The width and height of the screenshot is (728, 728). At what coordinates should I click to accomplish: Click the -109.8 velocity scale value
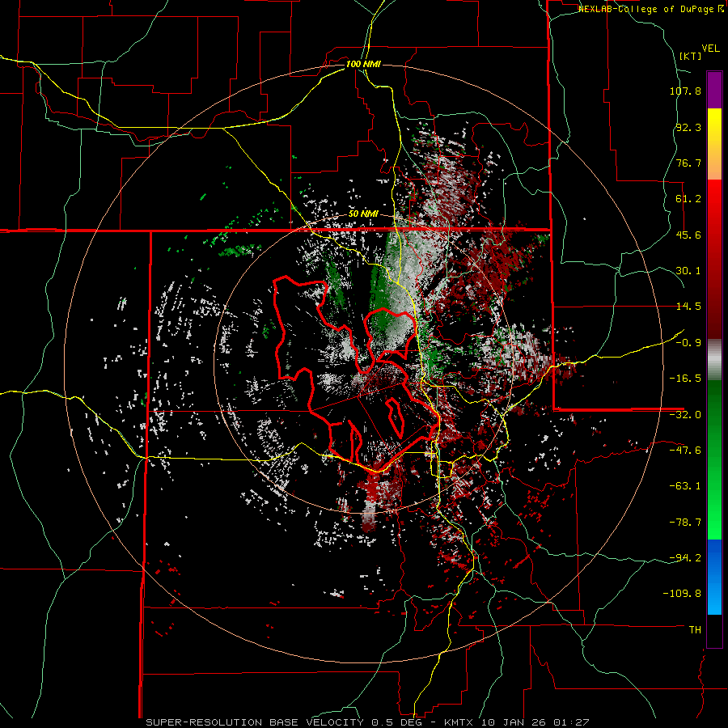(682, 594)
